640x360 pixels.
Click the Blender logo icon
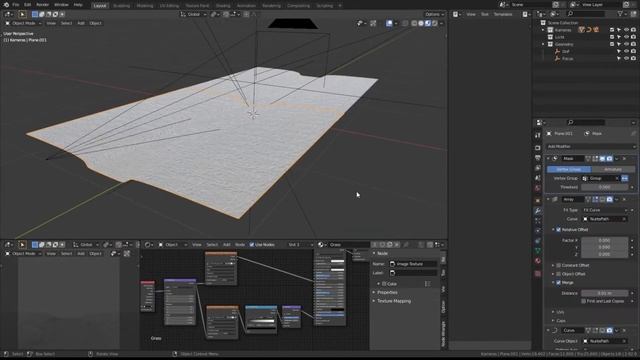(6, 5)
